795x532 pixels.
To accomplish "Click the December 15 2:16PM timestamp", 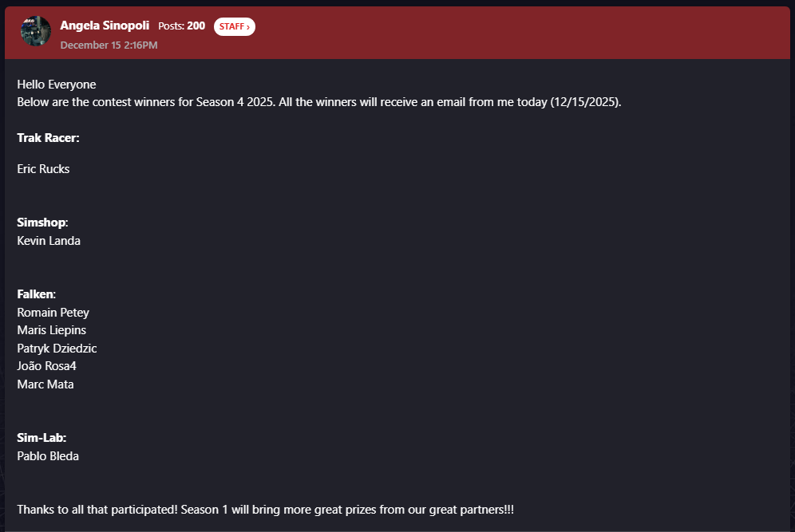I will pos(109,45).
